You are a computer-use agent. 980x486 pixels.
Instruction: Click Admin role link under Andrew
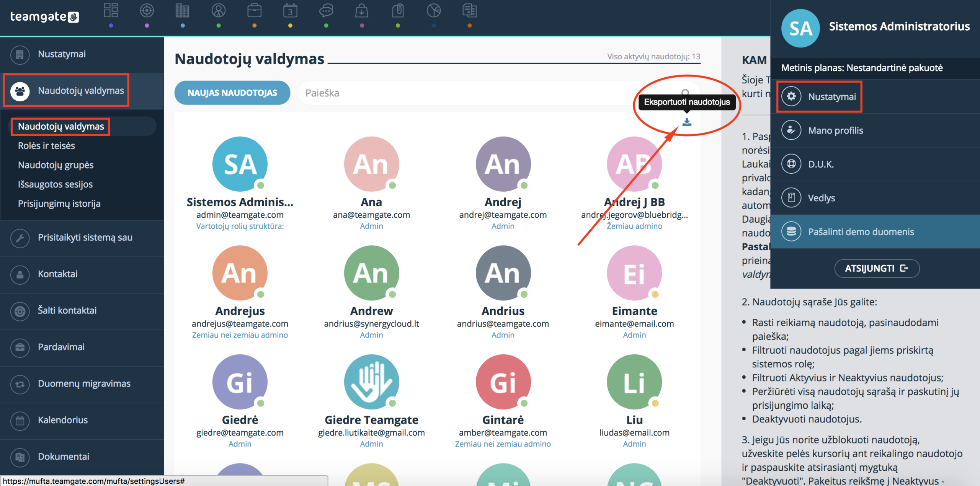point(371,335)
